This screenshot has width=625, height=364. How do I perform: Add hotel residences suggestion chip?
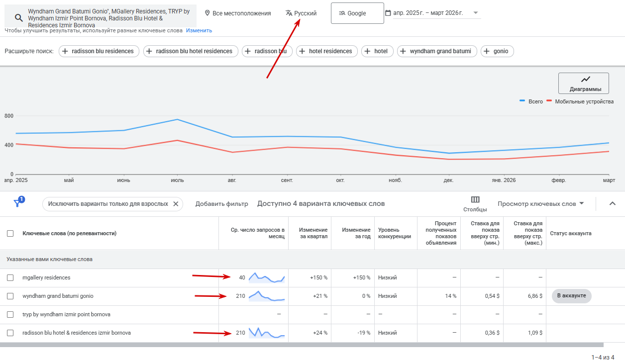[x=326, y=51]
